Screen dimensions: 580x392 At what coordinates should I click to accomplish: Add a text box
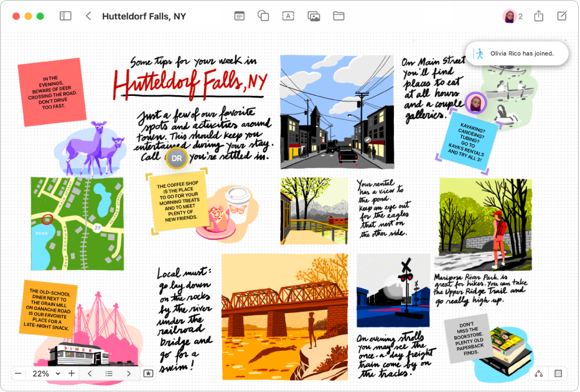[288, 16]
